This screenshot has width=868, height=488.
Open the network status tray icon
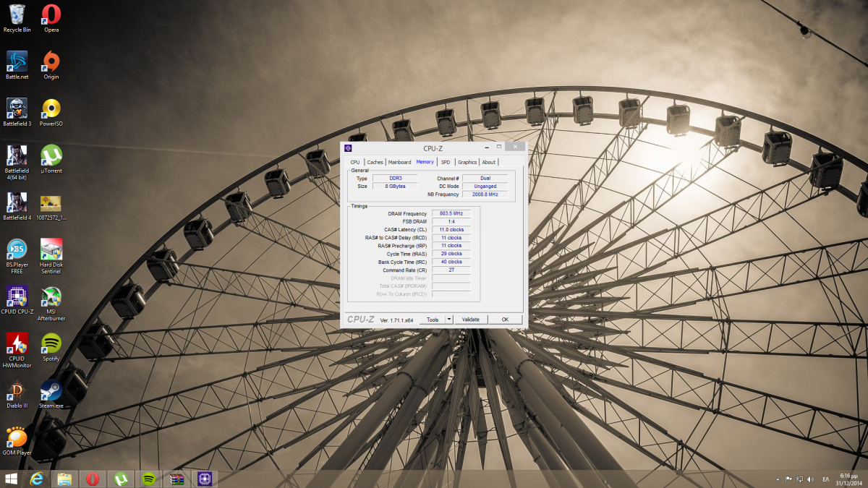[x=799, y=479]
